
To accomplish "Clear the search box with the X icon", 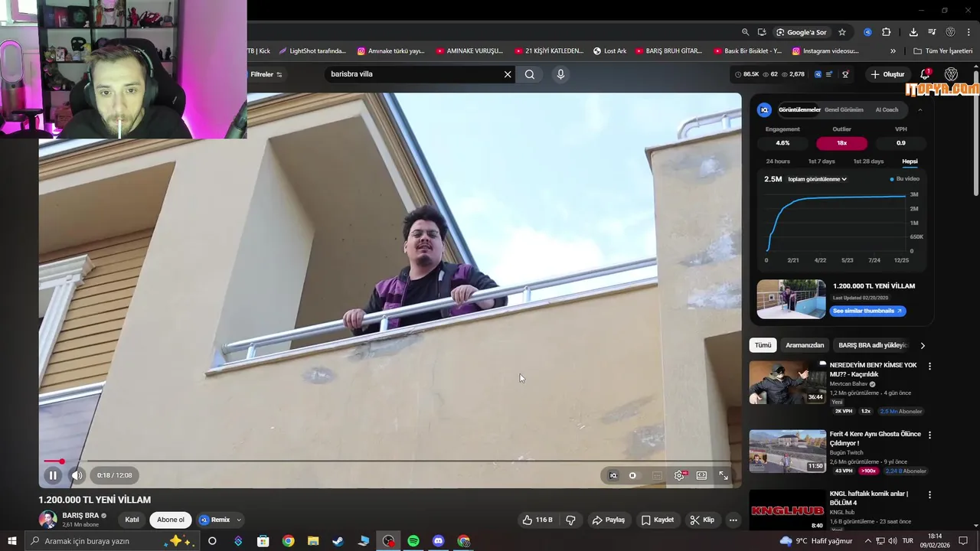I will tap(507, 74).
